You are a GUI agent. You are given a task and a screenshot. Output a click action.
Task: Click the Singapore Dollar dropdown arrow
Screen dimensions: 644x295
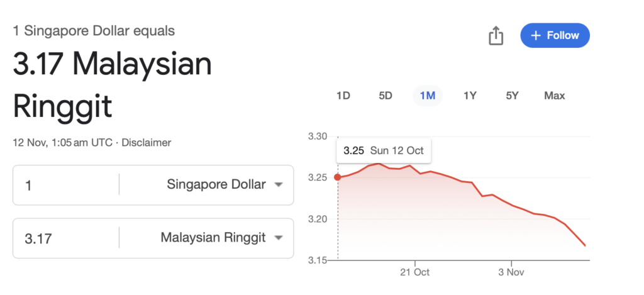tap(279, 185)
